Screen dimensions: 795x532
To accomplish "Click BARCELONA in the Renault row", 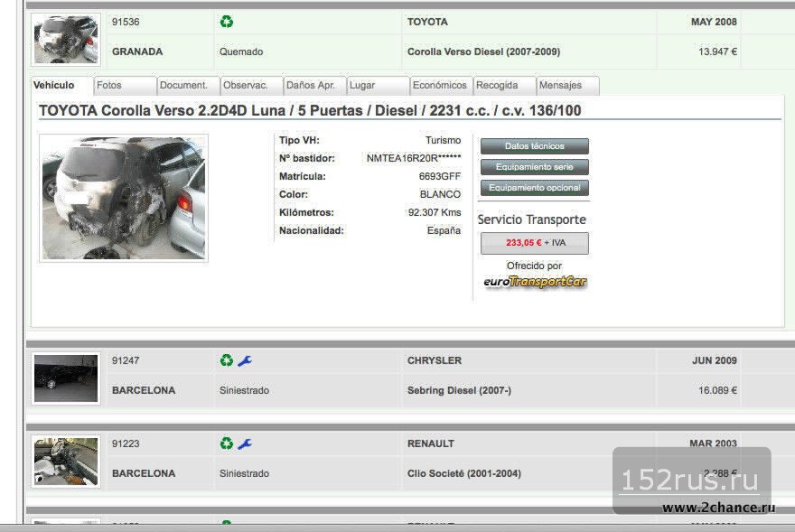I will pyautogui.click(x=144, y=473).
